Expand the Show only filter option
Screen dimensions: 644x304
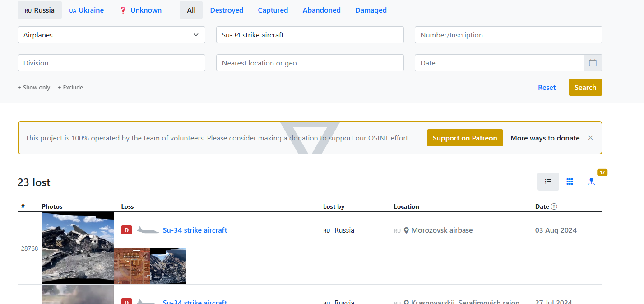coord(34,88)
